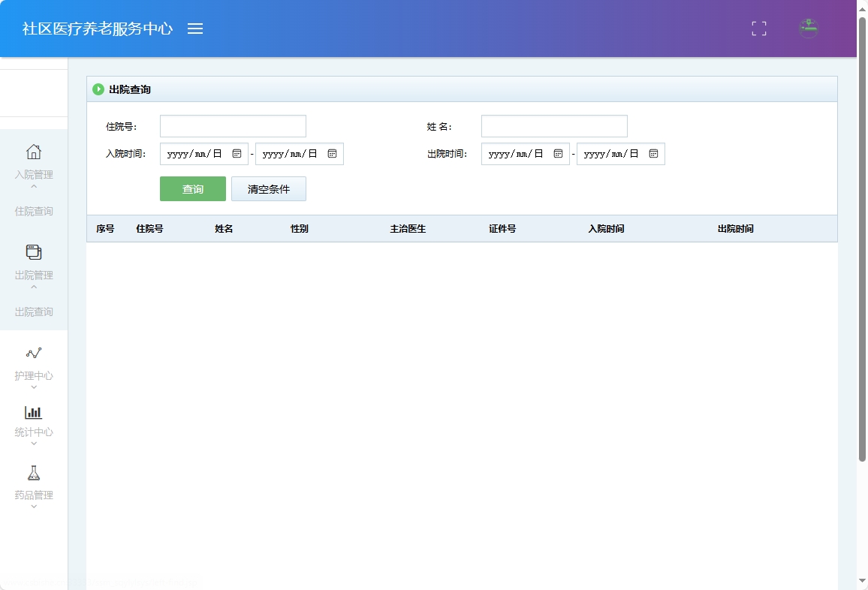Select the 护理中心 pulse icon
Viewport: 868px width, 590px height.
click(x=33, y=353)
